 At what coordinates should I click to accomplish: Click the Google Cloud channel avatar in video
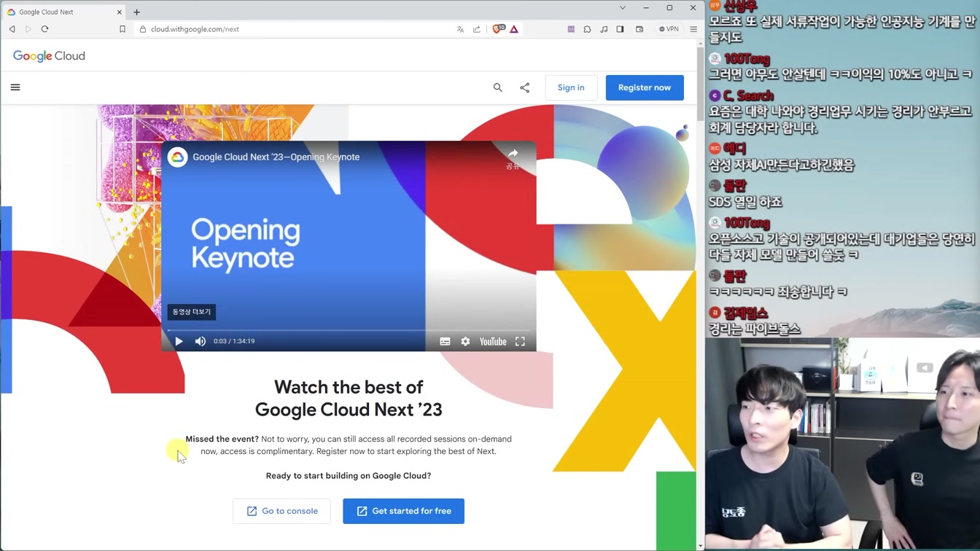click(177, 157)
